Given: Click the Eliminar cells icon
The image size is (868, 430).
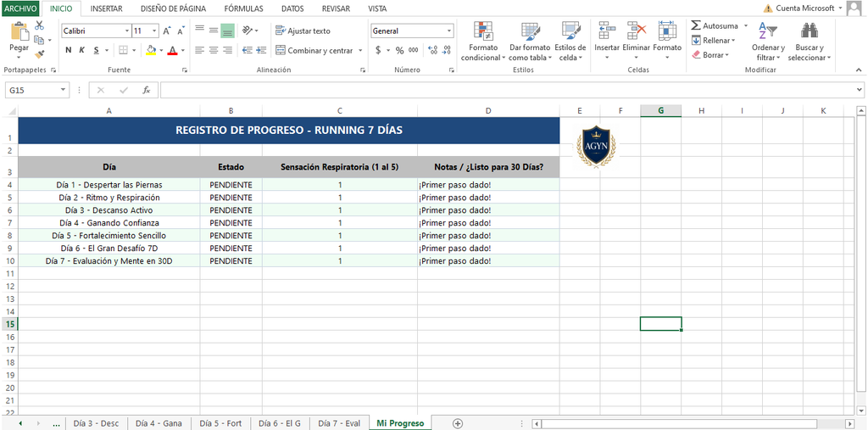Looking at the screenshot, I should click(637, 31).
